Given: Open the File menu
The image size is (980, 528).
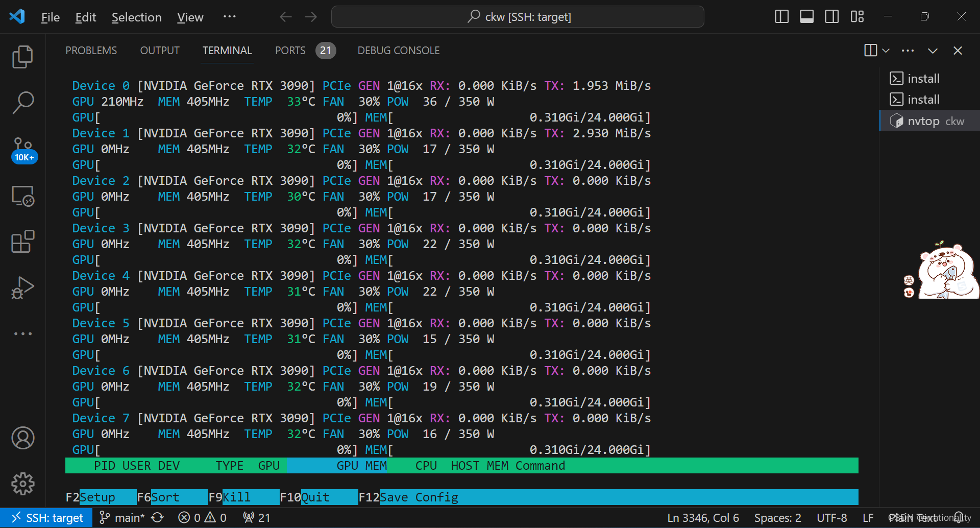Looking at the screenshot, I should pyautogui.click(x=51, y=17).
